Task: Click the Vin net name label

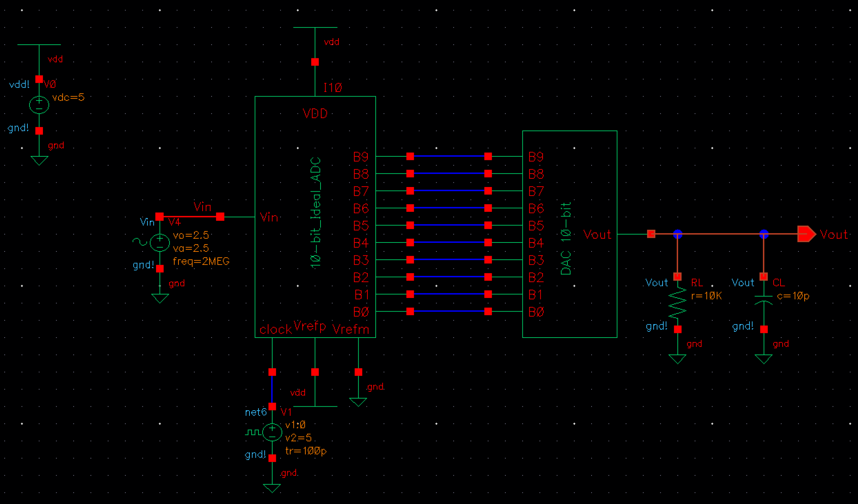Action: [203, 207]
